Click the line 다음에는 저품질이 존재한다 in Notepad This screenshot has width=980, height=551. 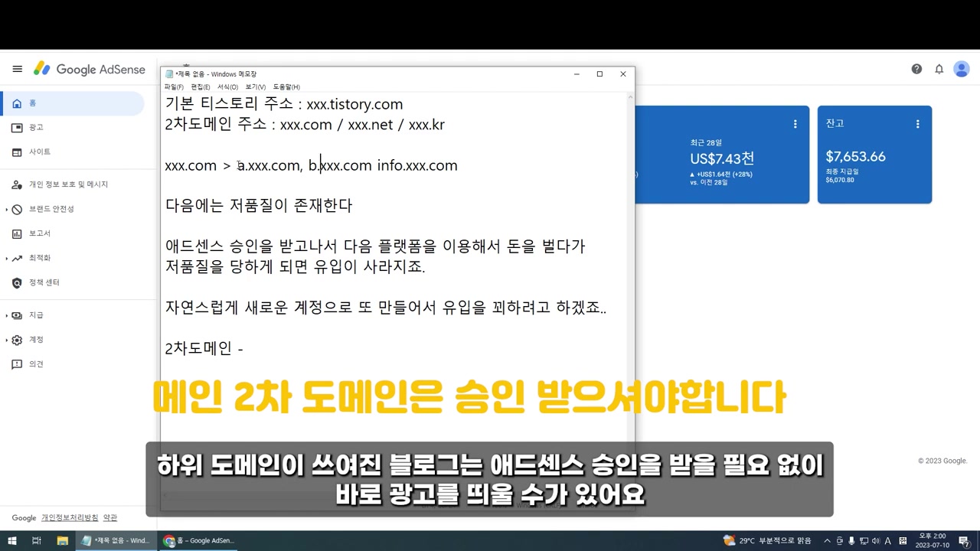tap(259, 206)
